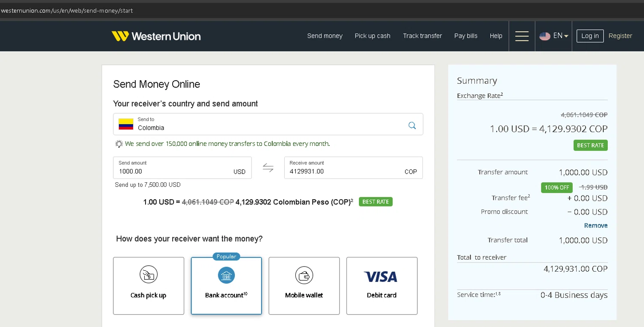Swap currencies with the arrows icon
Viewport: 644px width, 327px height.
pyautogui.click(x=268, y=168)
